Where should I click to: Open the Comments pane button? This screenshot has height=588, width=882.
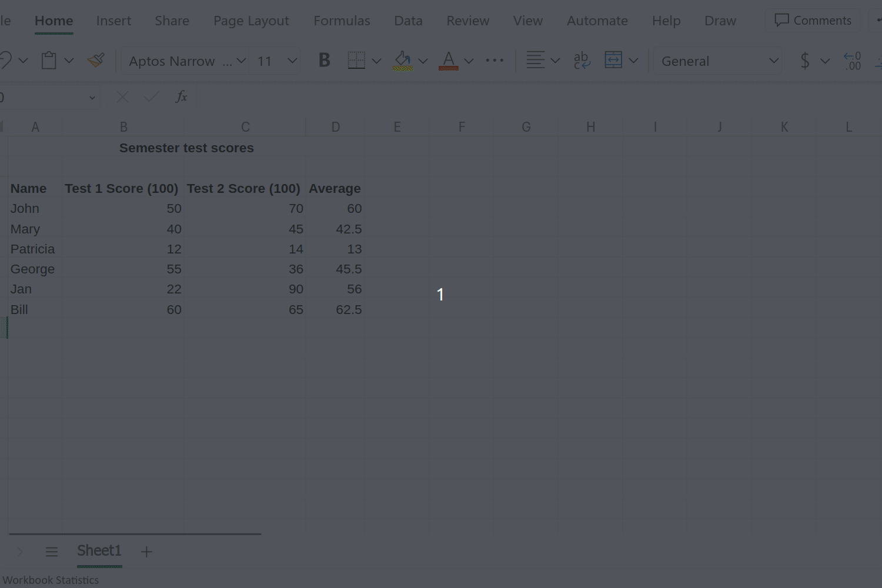click(813, 21)
